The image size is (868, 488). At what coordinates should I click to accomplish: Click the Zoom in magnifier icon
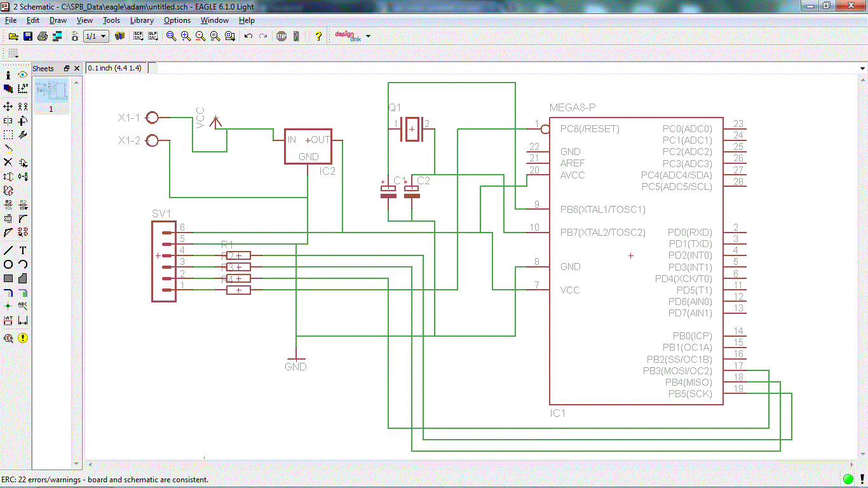(186, 36)
